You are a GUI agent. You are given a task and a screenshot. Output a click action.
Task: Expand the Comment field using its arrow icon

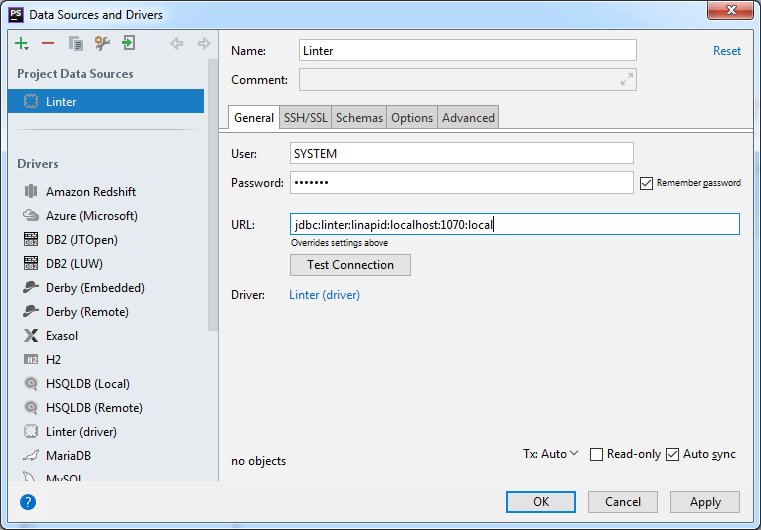pos(626,80)
